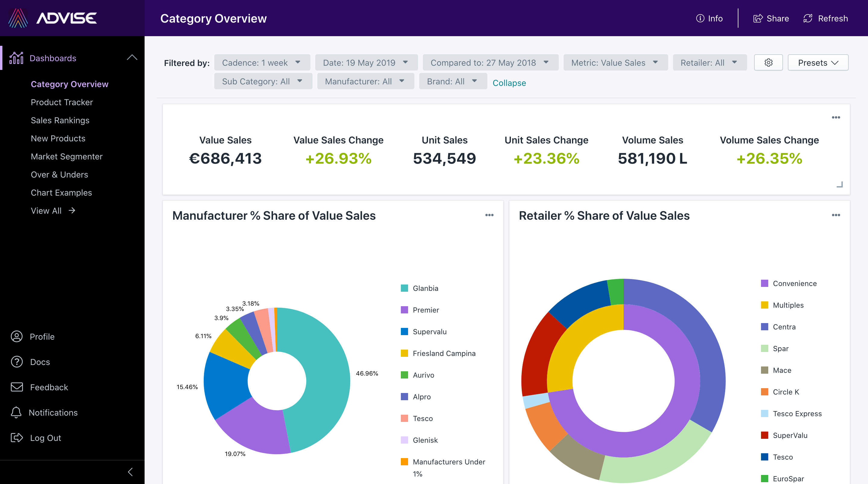The image size is (868, 484).
Task: Click the Share icon in the header
Action: 771,19
